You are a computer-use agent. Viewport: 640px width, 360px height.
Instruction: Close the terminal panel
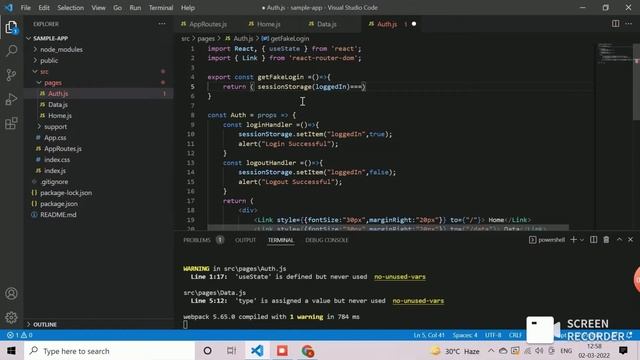631,240
